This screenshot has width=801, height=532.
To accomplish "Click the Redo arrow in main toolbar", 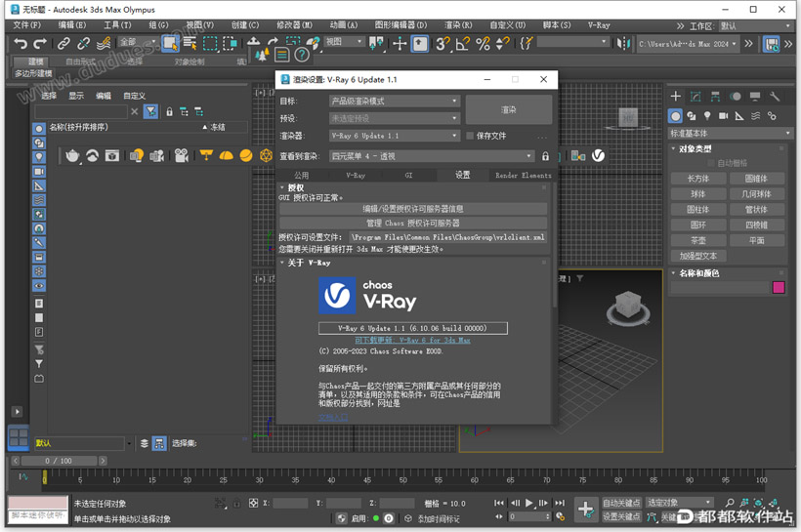I will [40, 43].
